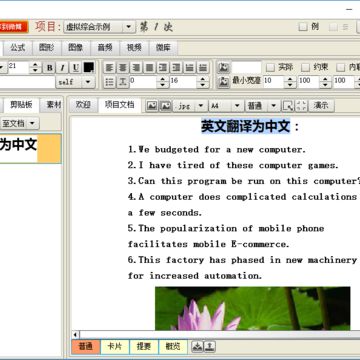Viewport: 360px width, 360px height.
Task: Center align paragraph
Action: pos(123,68)
